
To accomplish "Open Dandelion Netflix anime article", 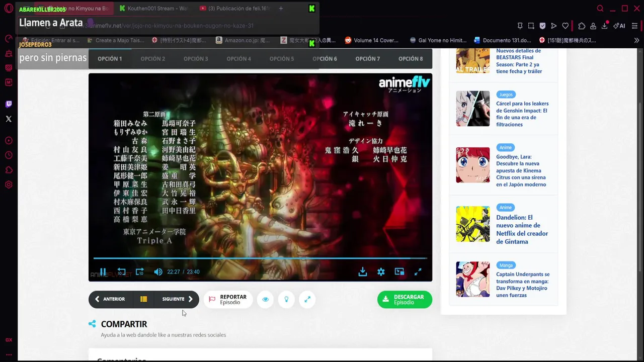I will click(x=522, y=230).
